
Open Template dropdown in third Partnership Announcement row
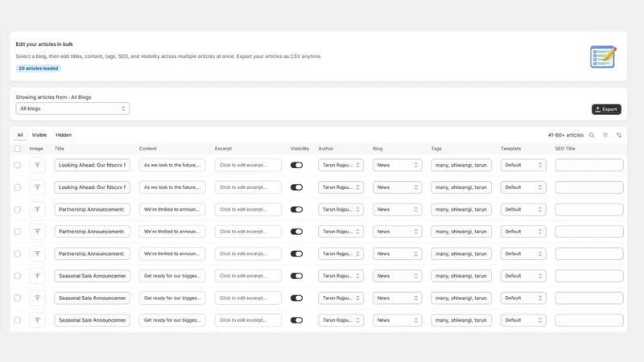(523, 253)
